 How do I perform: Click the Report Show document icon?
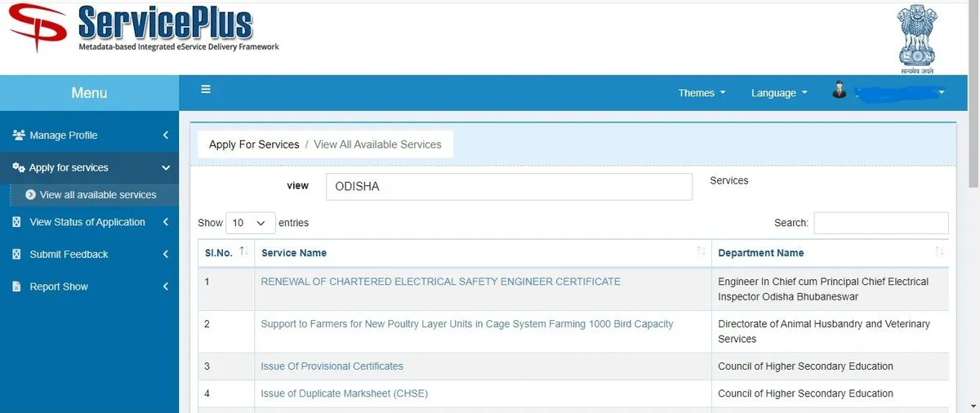click(17, 286)
